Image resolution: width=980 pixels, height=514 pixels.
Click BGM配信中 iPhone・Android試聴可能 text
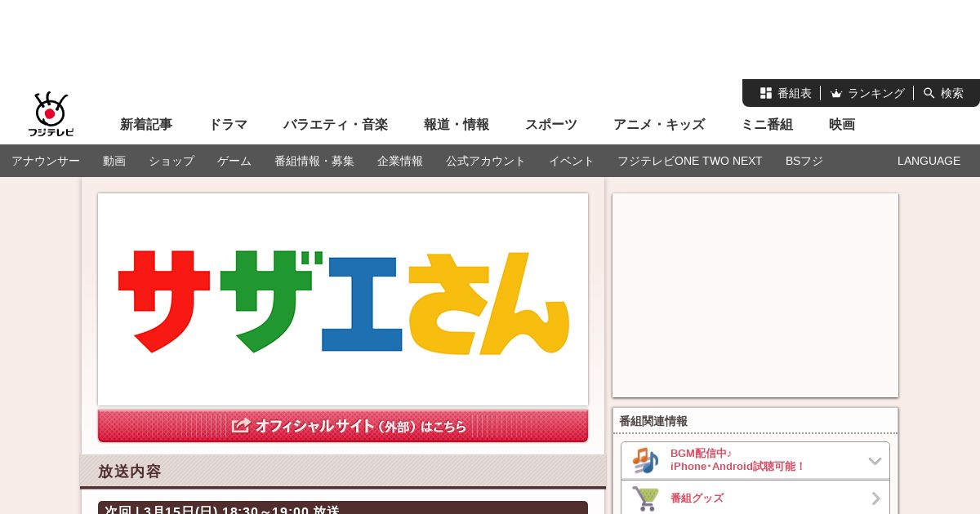[x=737, y=460]
